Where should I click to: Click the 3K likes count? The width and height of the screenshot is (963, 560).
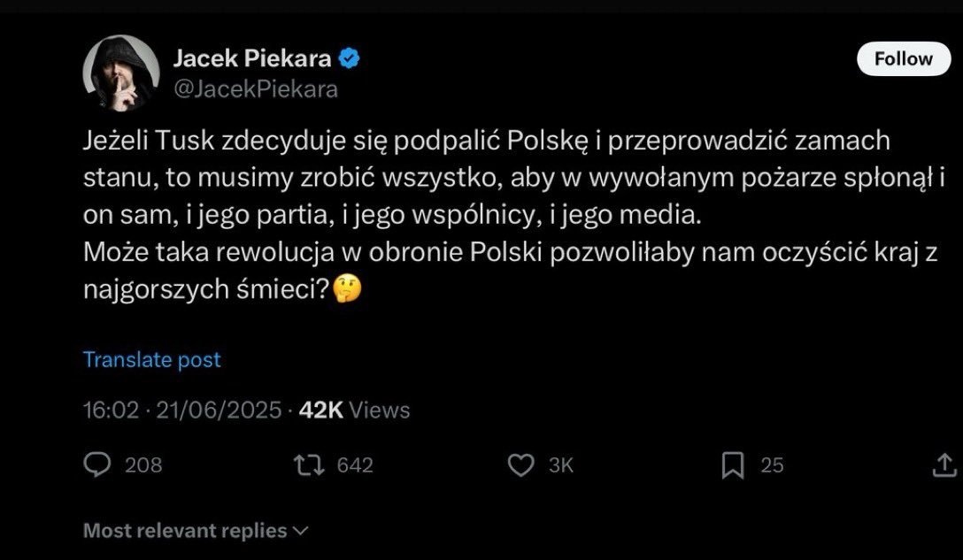(561, 465)
